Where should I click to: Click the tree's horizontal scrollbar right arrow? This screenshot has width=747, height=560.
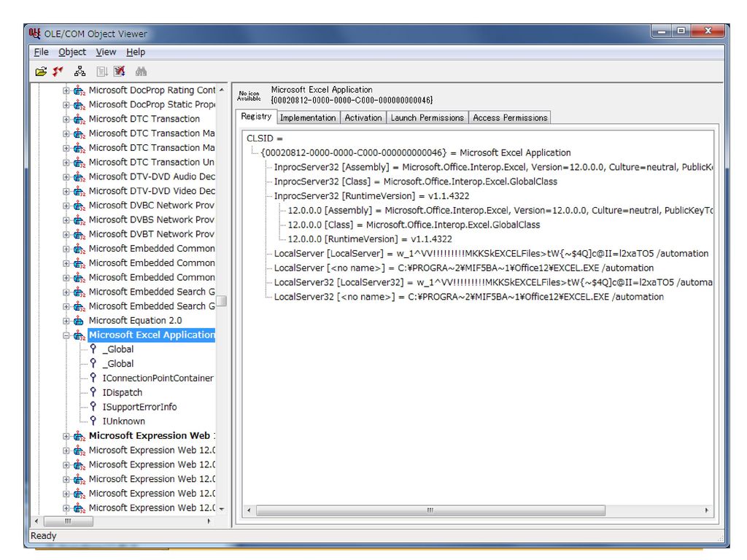(209, 521)
